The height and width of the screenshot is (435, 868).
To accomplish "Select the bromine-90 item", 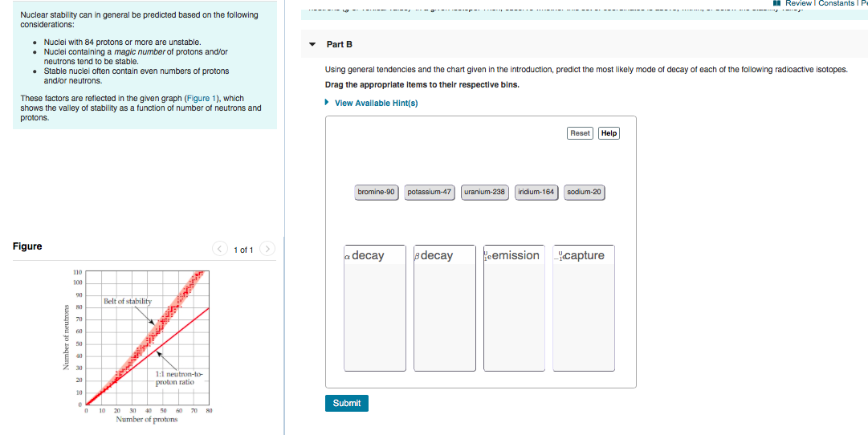I will pyautogui.click(x=376, y=192).
